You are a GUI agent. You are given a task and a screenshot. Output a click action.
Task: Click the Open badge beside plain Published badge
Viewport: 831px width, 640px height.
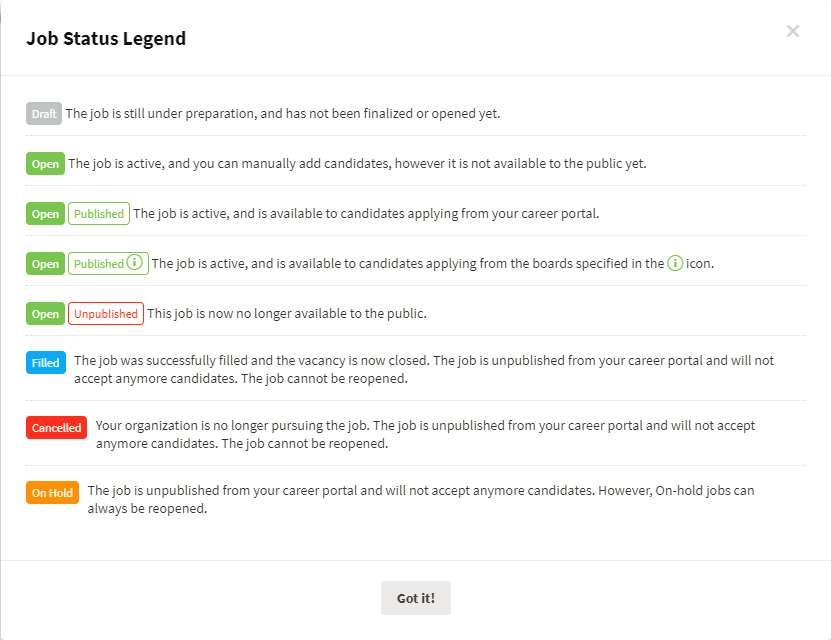tap(46, 214)
